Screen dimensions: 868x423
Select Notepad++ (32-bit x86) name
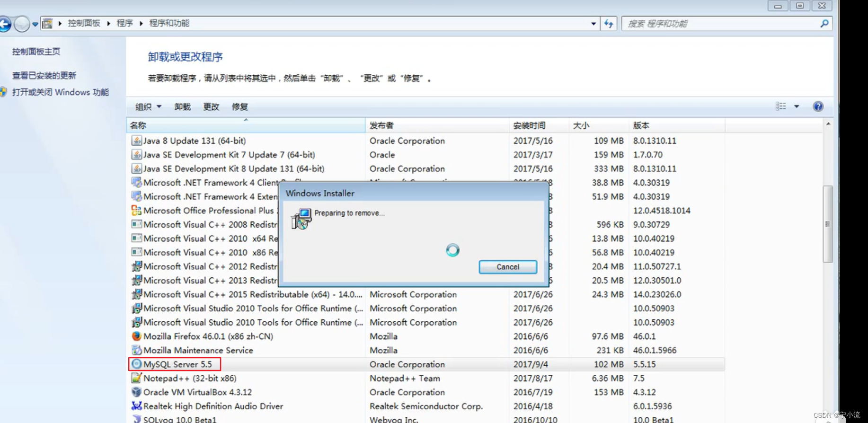click(x=190, y=378)
